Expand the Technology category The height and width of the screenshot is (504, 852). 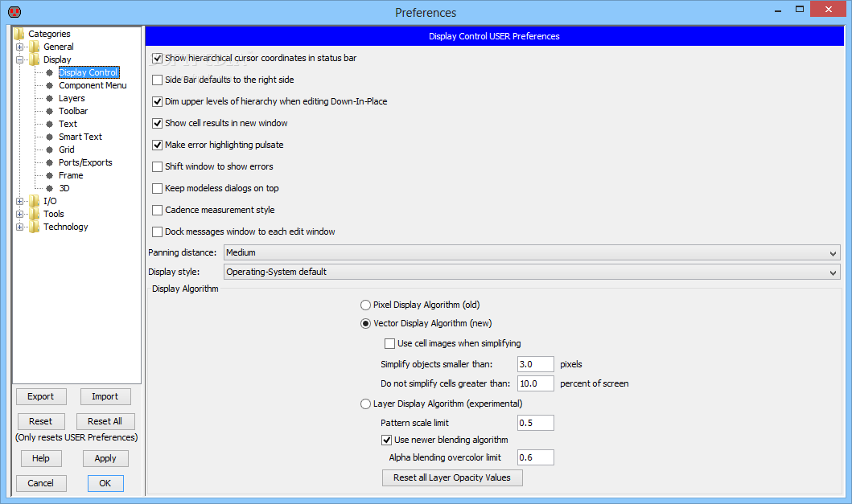[19, 227]
